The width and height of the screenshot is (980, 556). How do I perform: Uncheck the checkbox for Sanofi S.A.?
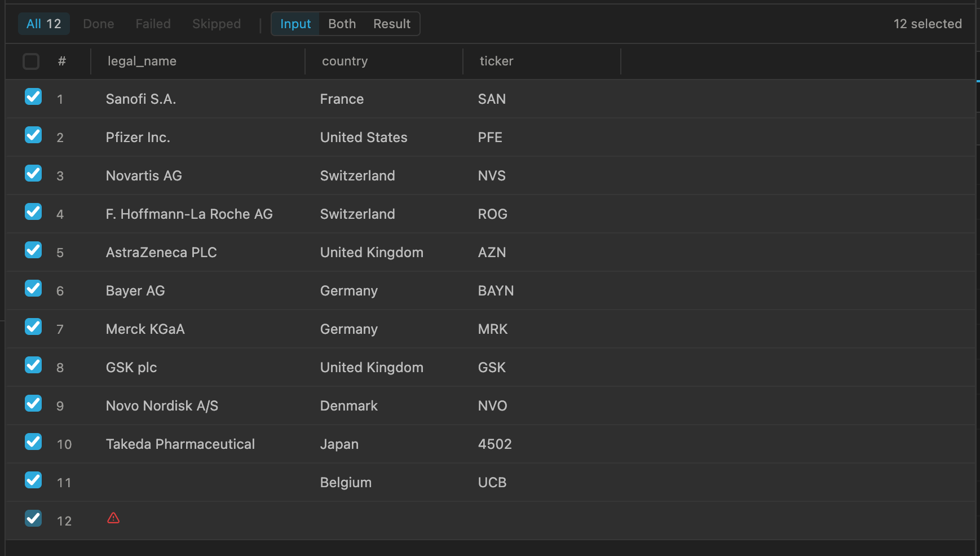point(33,97)
